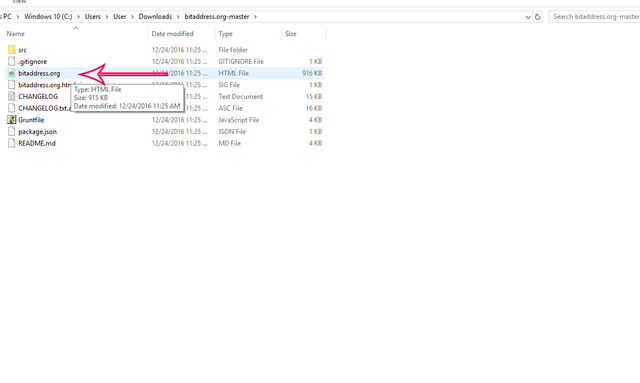Select the CHANGELOG.txt ASC file row

coord(165,108)
